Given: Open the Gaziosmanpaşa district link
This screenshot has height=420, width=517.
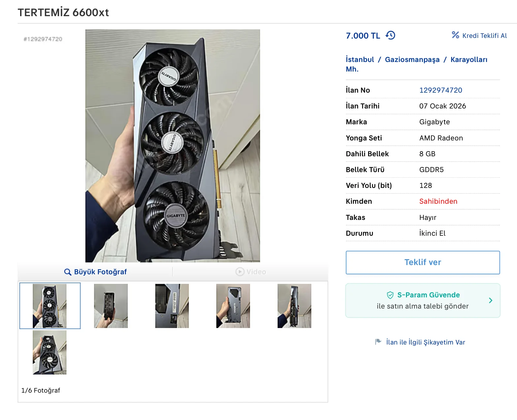Looking at the screenshot, I should [x=412, y=60].
